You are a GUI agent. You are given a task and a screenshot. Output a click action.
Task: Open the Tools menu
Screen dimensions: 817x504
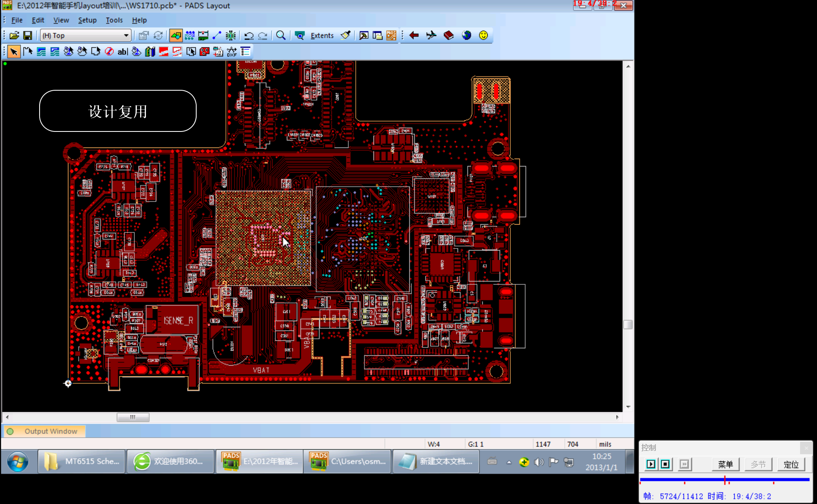point(114,20)
